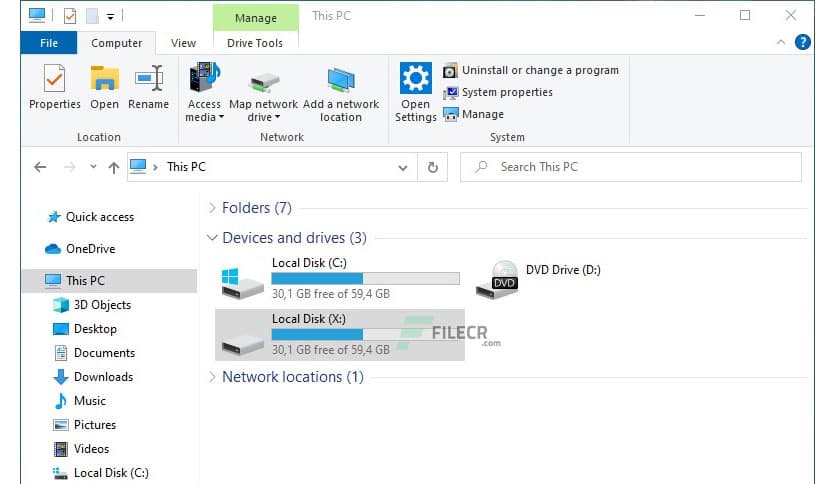Click the title bar Properties checkmark icon
Viewport: 836px width, 484px height.
(70, 16)
